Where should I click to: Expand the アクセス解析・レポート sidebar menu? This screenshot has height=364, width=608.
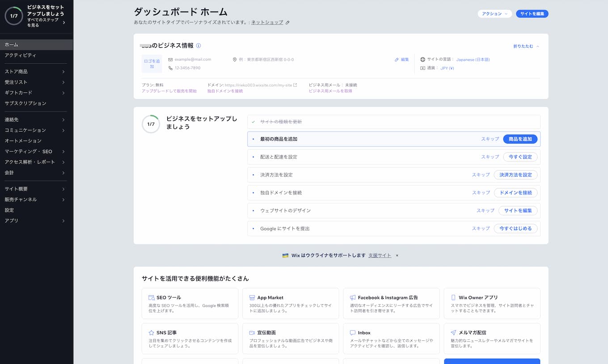(63, 162)
